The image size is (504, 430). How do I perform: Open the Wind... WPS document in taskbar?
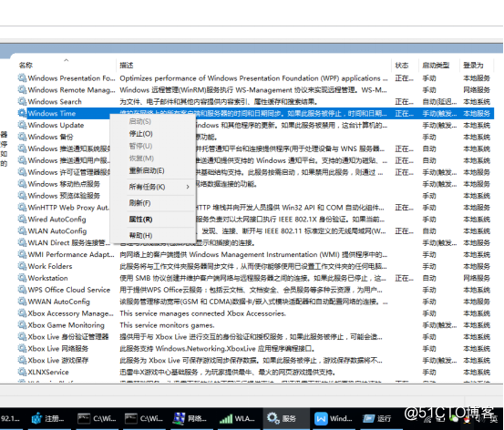[333, 418]
